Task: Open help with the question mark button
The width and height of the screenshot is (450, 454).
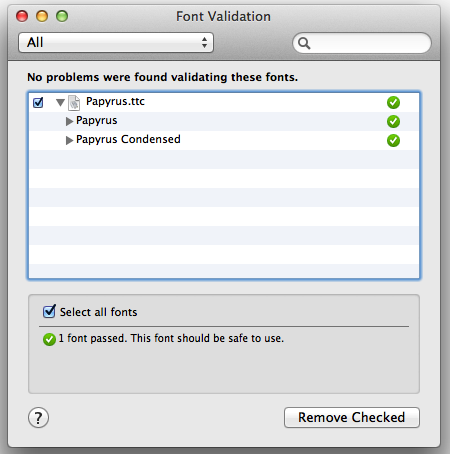Action: pyautogui.click(x=38, y=418)
